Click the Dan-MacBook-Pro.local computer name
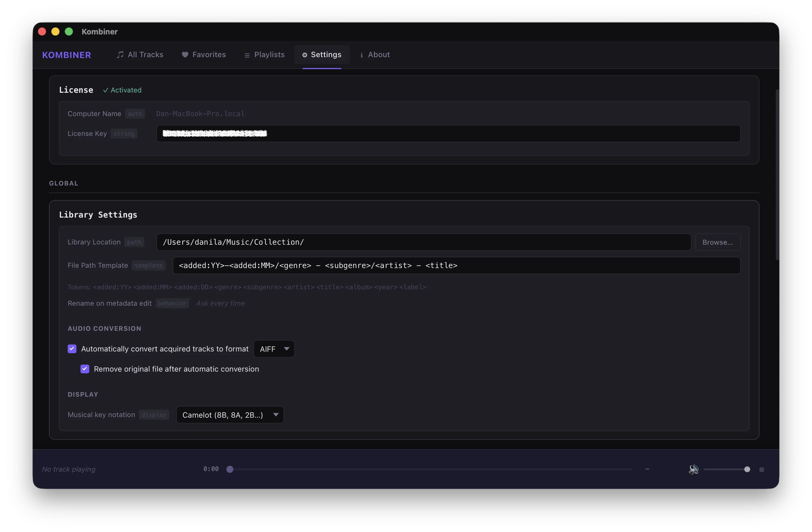This screenshot has width=812, height=532. click(200, 113)
